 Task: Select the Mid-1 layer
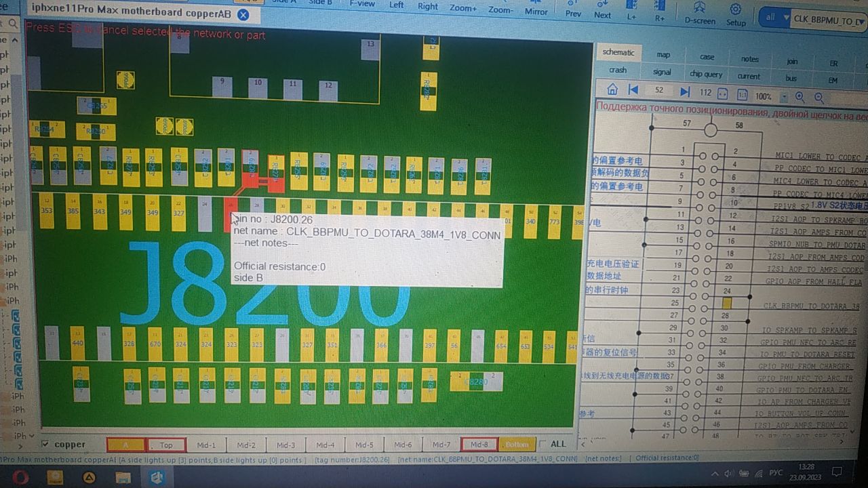click(206, 445)
